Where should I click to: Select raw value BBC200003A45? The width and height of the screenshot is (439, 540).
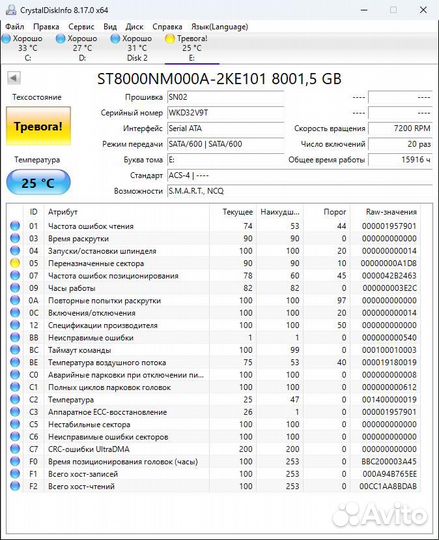pos(389,461)
